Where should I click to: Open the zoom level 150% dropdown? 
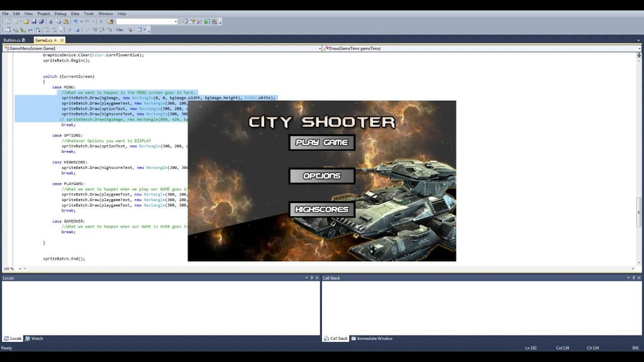[19, 269]
